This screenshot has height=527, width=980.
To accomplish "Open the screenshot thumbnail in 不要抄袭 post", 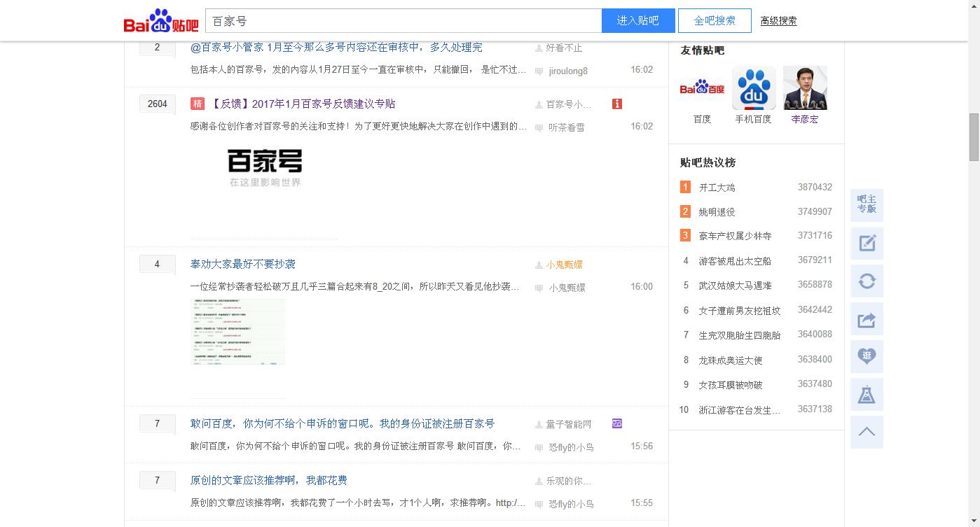I will (237, 332).
